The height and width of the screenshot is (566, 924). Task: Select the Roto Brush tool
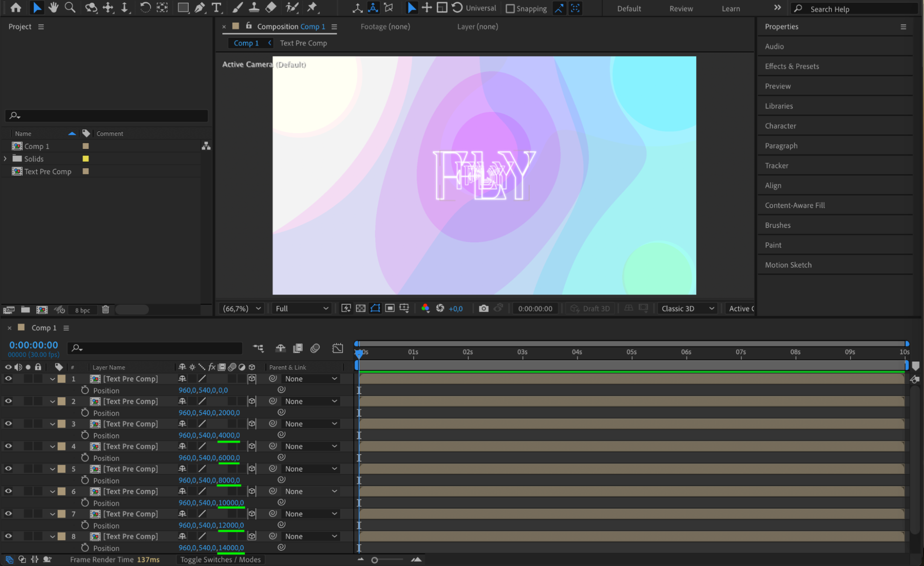(292, 8)
